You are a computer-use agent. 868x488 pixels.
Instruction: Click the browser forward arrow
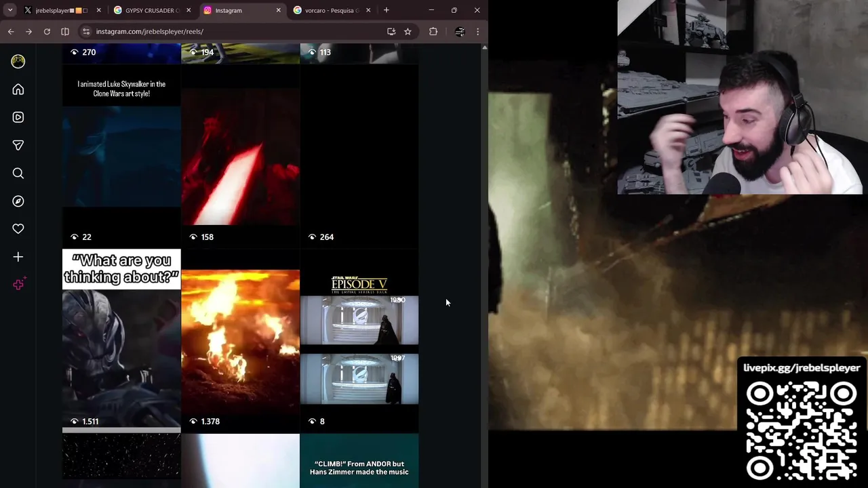(28, 31)
